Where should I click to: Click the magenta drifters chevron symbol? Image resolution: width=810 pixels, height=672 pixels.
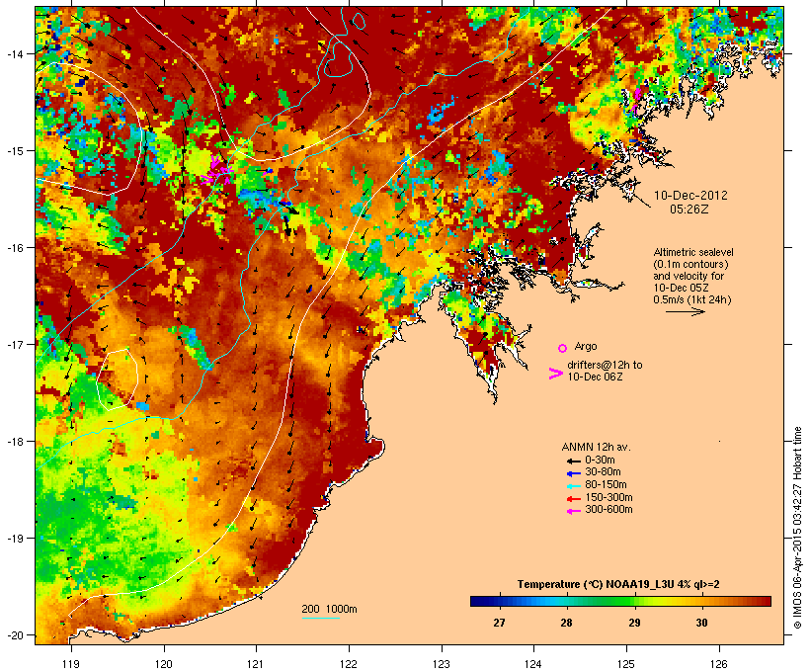(555, 374)
